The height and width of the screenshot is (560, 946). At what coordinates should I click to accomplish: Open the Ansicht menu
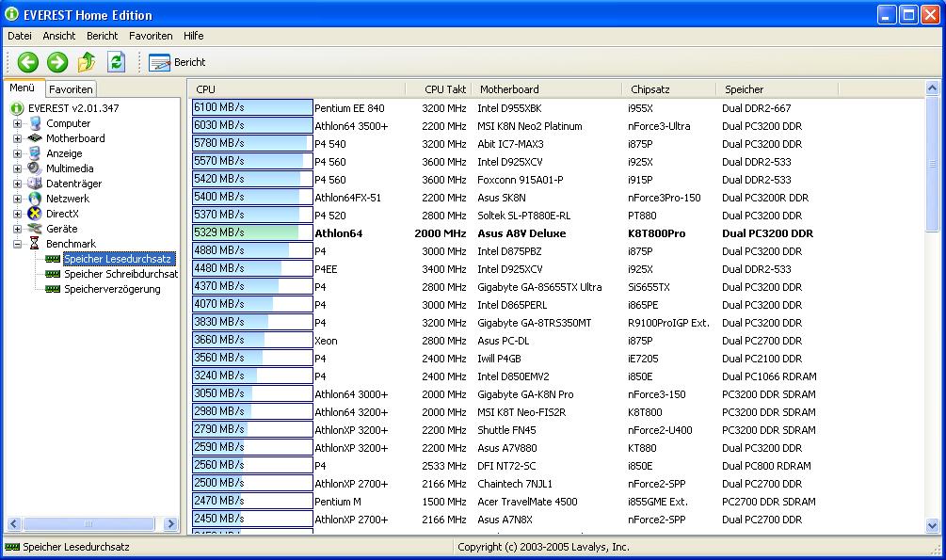pos(59,36)
